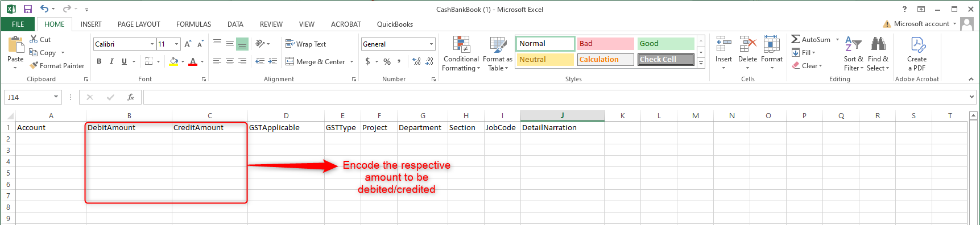This screenshot has width=980, height=225.
Task: Open General number format dropdown
Action: click(431, 44)
